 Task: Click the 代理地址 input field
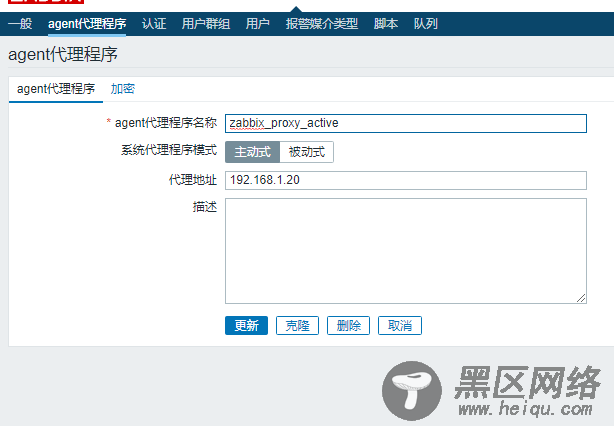406,180
